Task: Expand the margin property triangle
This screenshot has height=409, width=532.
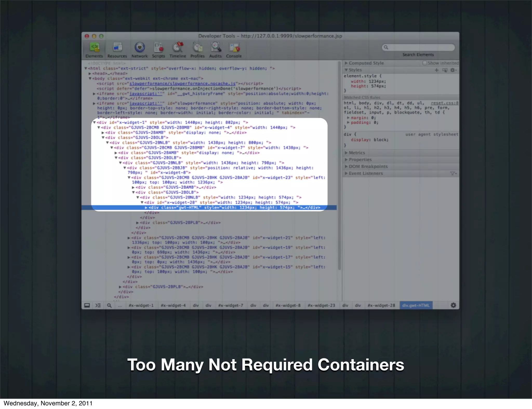Action: 348,118
